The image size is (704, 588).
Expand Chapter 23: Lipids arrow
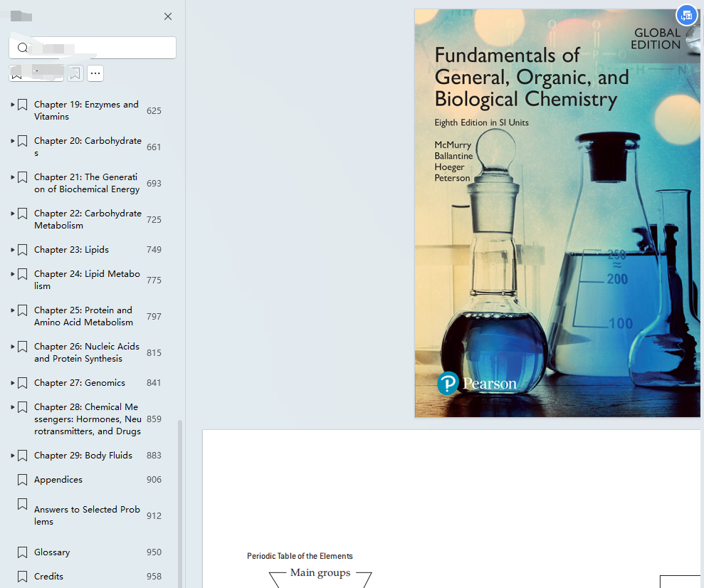point(13,250)
